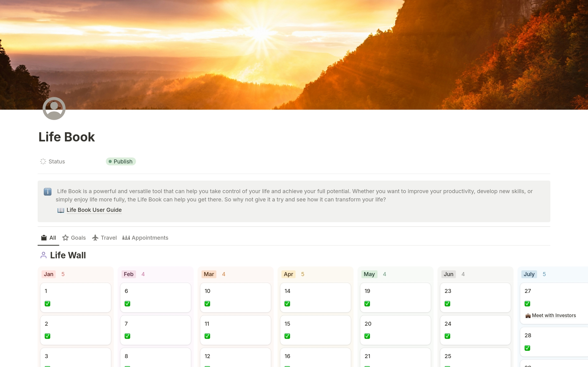Viewport: 588px width, 367px height.
Task: Click the person icon beside Life Wall heading
Action: click(x=43, y=255)
